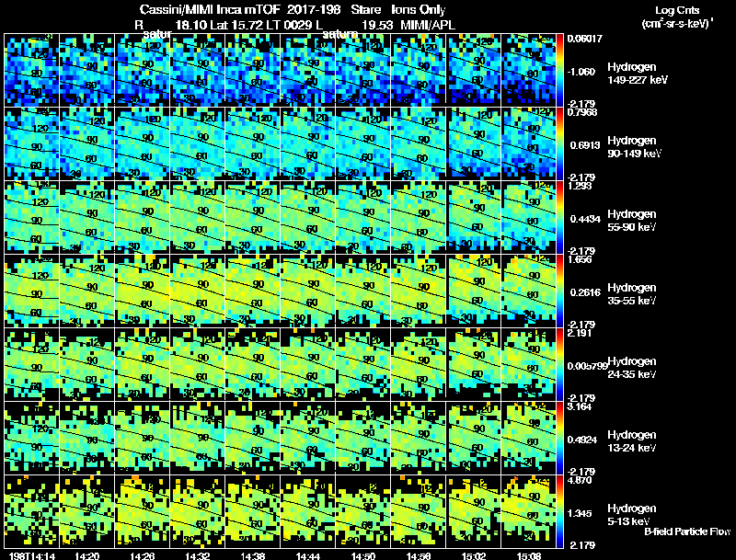Image resolution: width=736 pixels, height=560 pixels.
Task: Click the 15:02 panel of Hydrogen 55-90 keV
Action: click(x=473, y=217)
